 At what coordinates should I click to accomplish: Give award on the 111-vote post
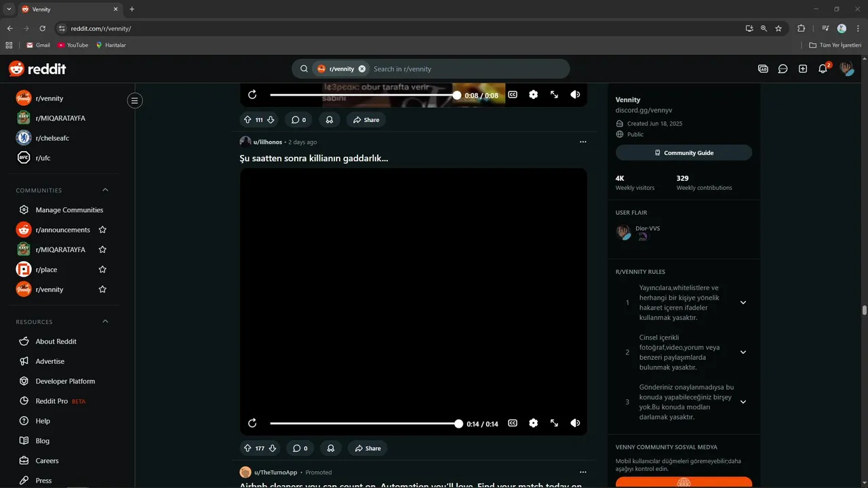point(330,119)
